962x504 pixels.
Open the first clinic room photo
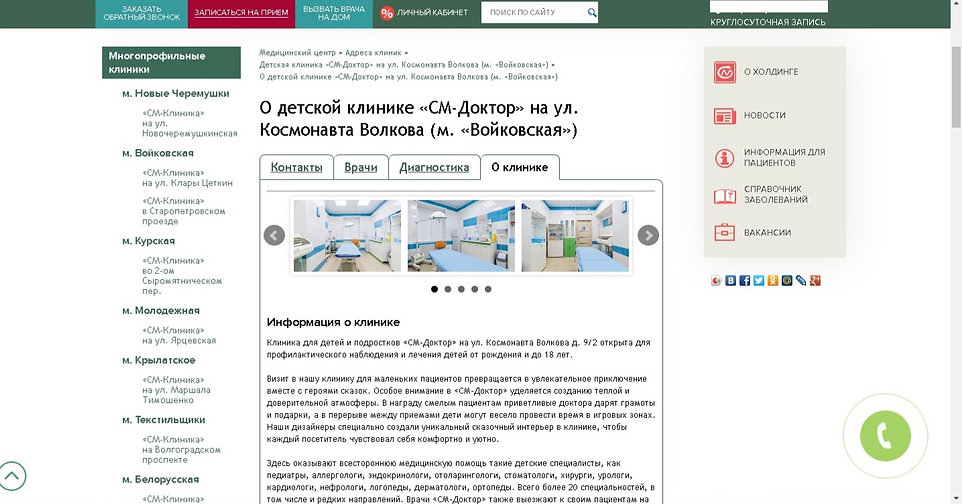click(347, 236)
